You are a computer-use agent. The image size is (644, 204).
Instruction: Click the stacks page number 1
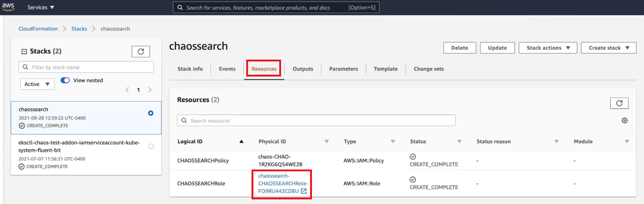point(138,90)
